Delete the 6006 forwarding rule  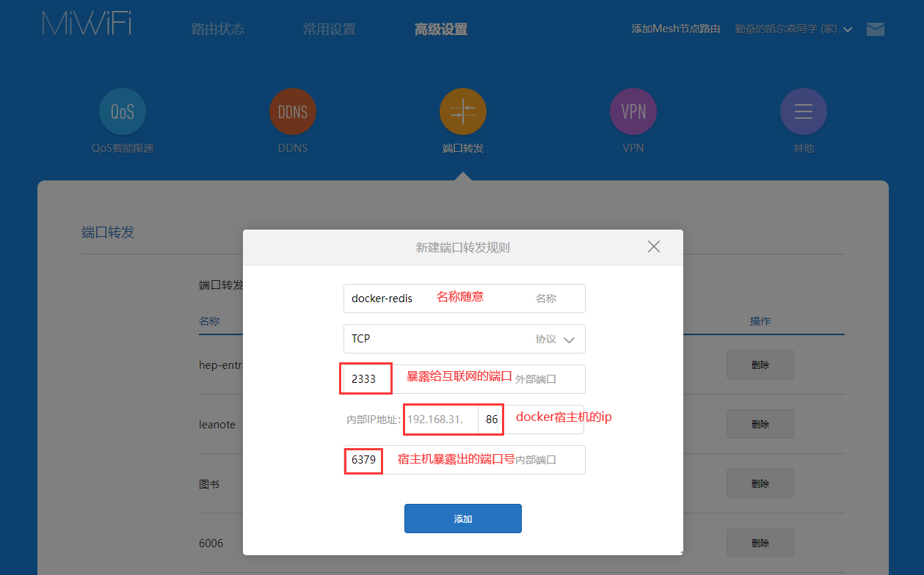point(760,543)
